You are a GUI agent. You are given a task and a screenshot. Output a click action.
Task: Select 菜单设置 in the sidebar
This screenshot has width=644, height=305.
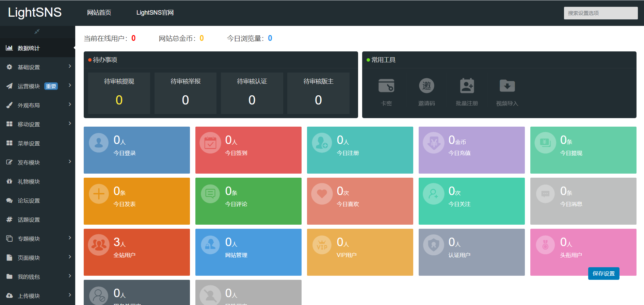[37, 143]
